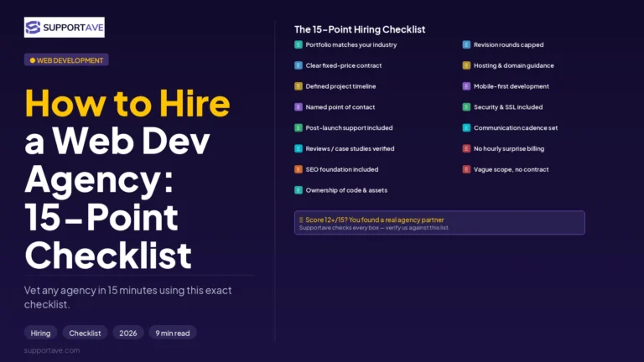Click 'SEO foundation included' text
Image resolution: width=644 pixels, height=362 pixels.
click(x=342, y=169)
